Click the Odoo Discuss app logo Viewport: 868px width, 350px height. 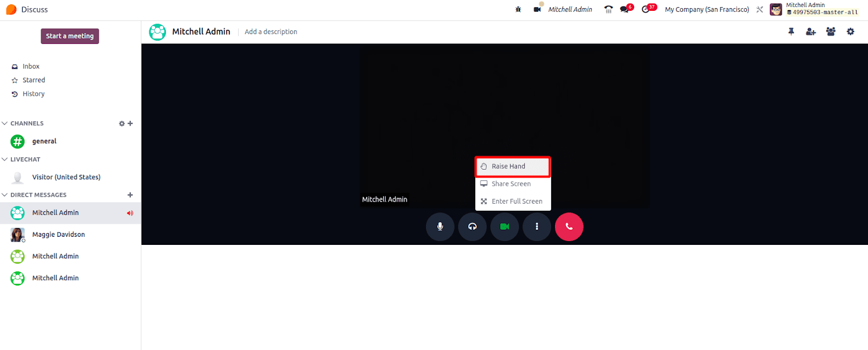[11, 9]
